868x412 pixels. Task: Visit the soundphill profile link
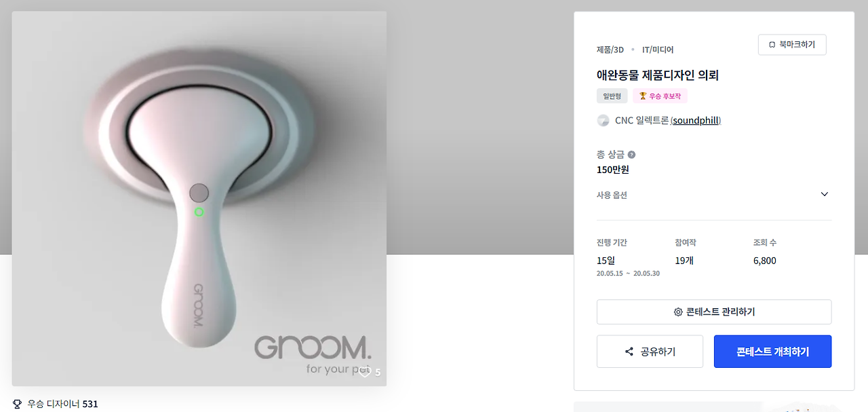pyautogui.click(x=696, y=120)
